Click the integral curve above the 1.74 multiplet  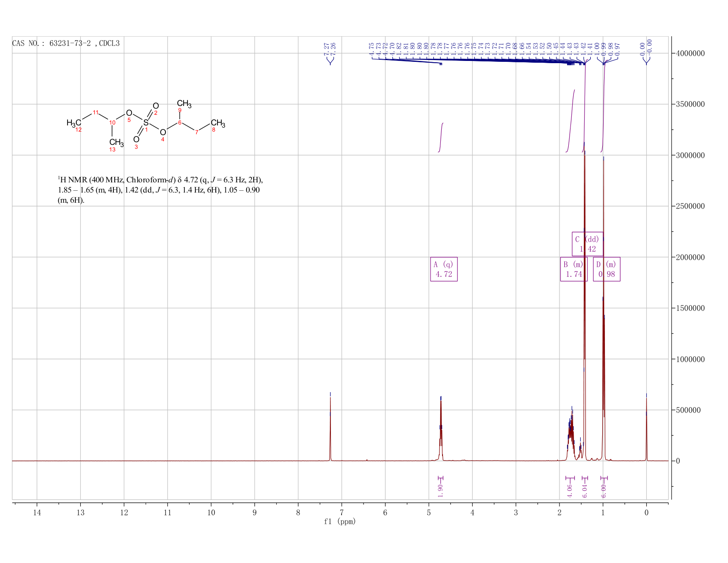(x=571, y=121)
